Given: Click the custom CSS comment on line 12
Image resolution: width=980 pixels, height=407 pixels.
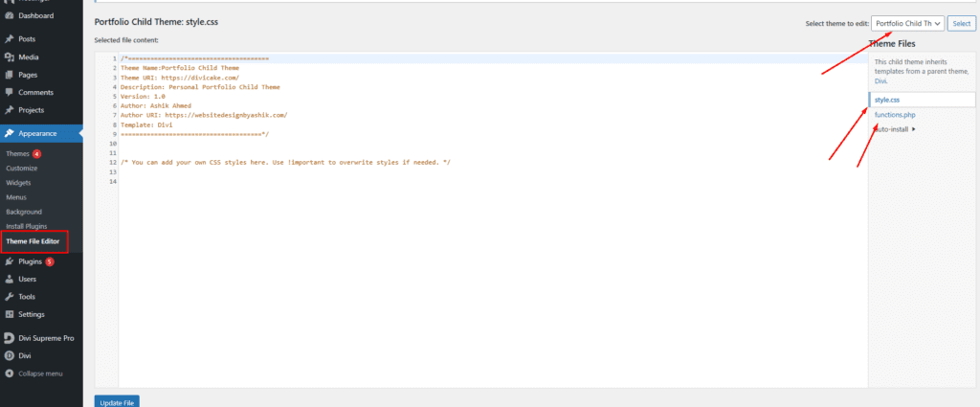Looking at the screenshot, I should [285, 163].
